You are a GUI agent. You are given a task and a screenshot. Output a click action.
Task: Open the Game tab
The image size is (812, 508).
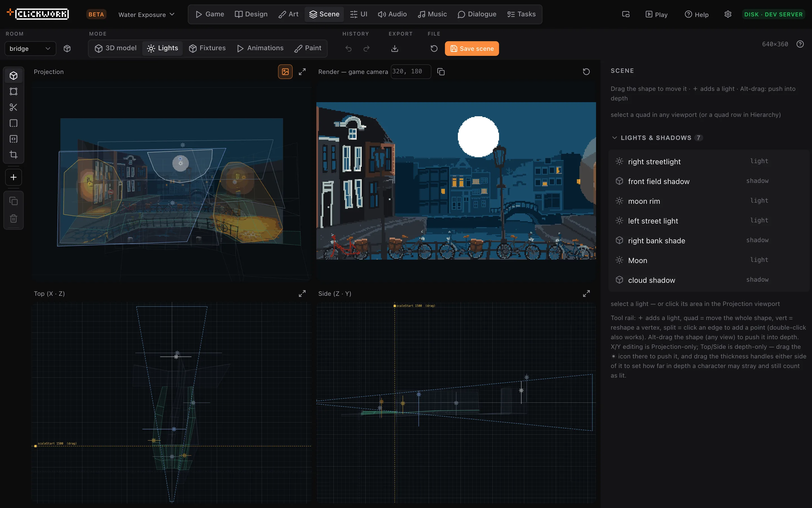210,14
